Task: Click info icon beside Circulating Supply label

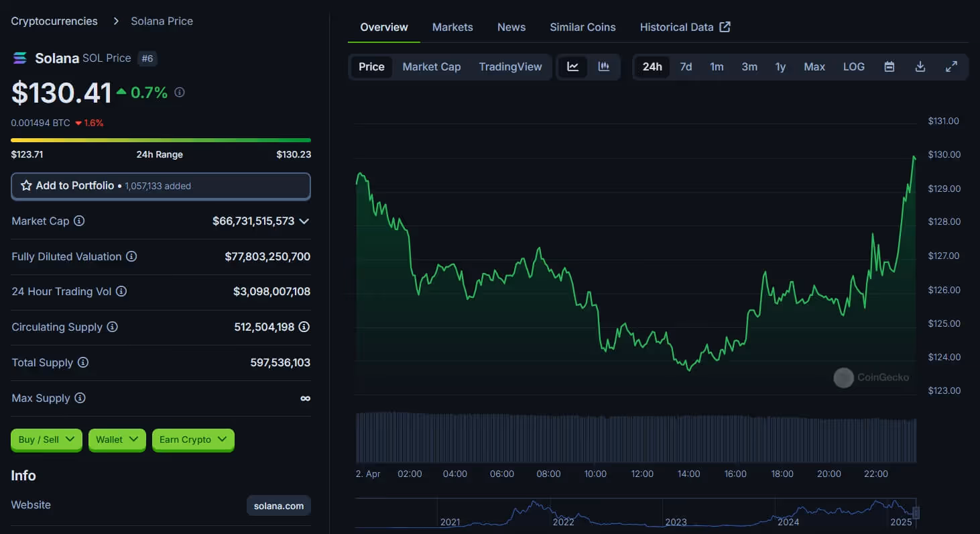Action: pos(113,327)
